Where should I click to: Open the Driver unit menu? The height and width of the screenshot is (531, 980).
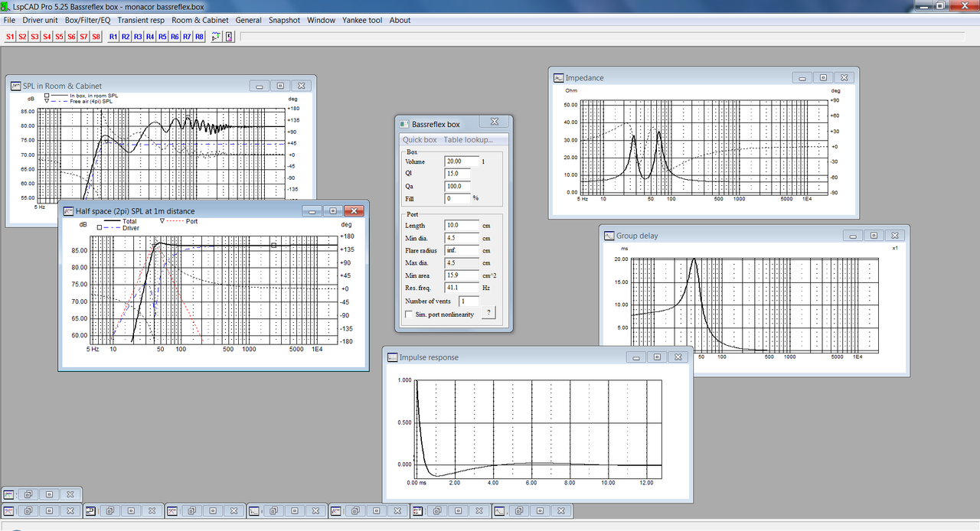(40, 20)
